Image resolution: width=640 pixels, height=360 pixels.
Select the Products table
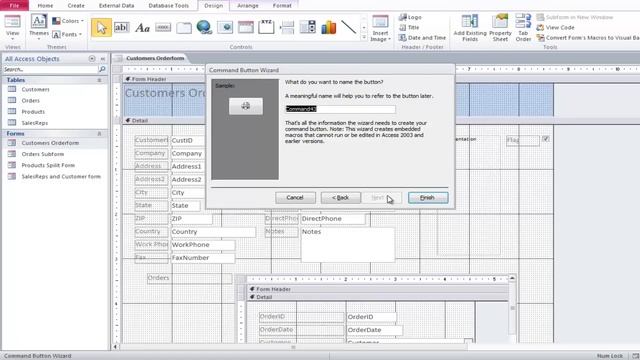click(33, 111)
